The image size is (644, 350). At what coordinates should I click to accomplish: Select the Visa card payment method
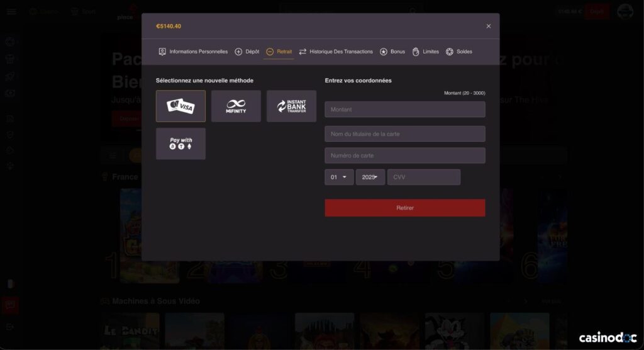point(180,106)
